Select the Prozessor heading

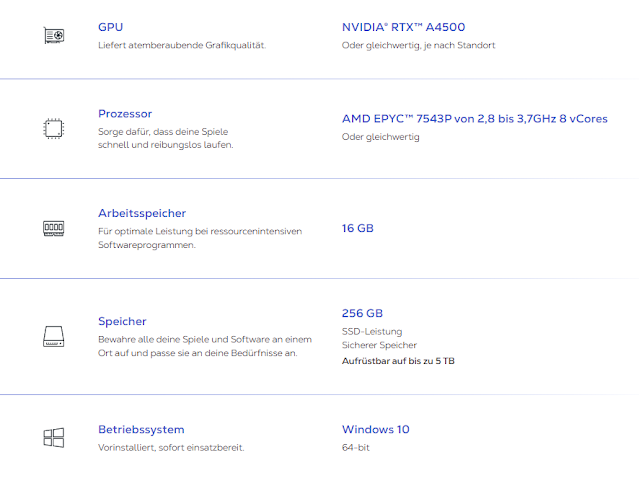[x=125, y=114]
